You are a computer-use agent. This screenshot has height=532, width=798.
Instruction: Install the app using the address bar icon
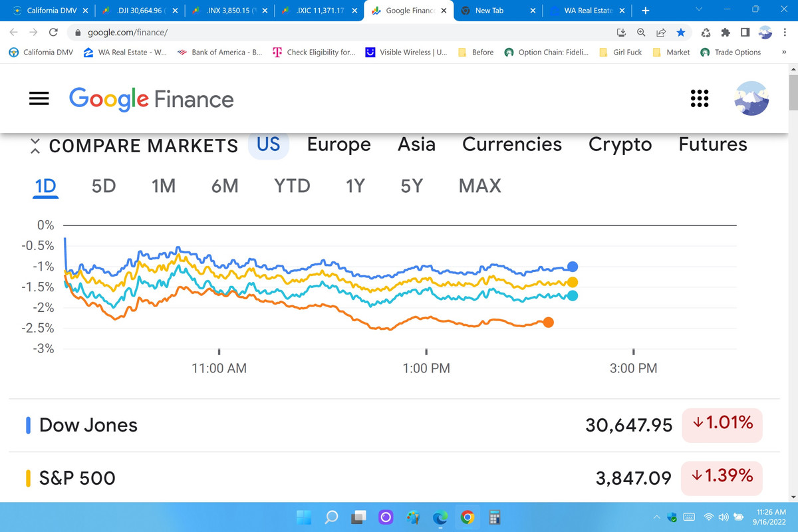pos(622,32)
